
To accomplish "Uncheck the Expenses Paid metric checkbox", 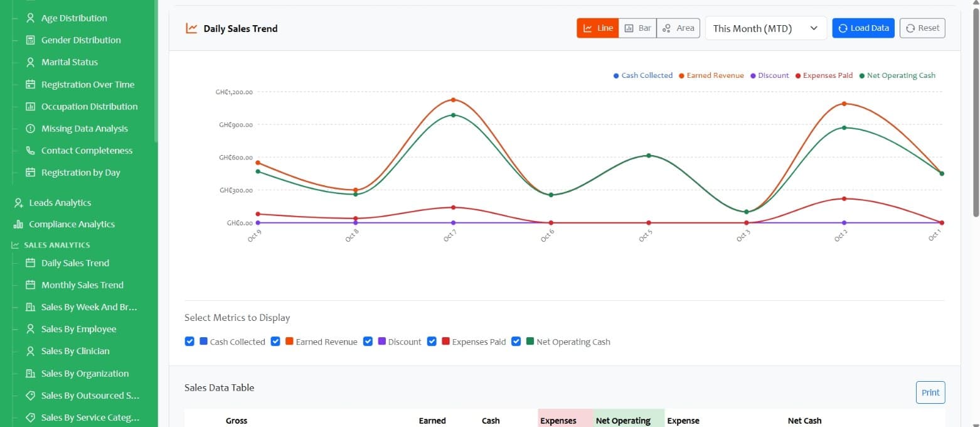I will 432,342.
